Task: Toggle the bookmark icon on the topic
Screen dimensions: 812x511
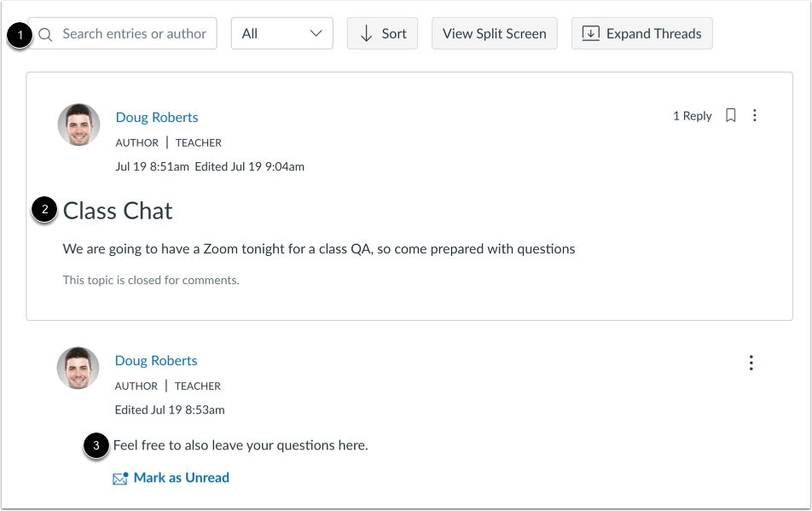Action: (731, 116)
